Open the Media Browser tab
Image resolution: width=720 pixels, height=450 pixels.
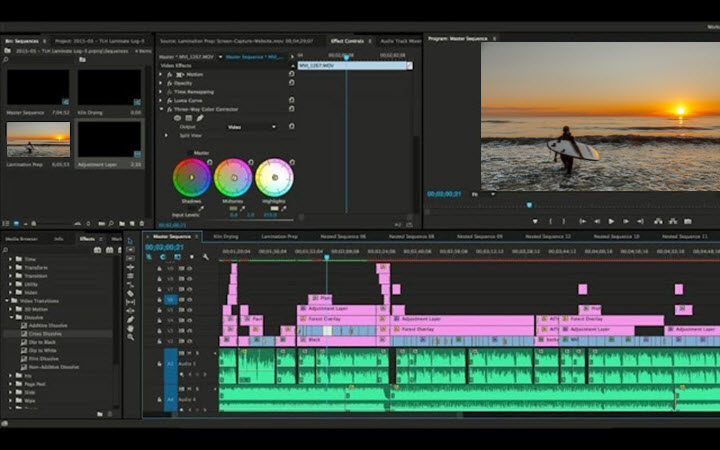tap(22, 239)
